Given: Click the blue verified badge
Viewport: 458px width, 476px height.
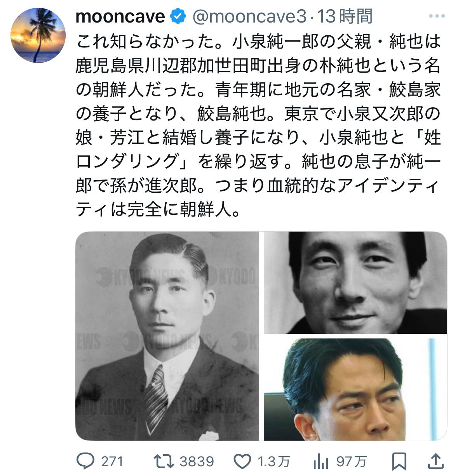Looking at the screenshot, I should [178, 17].
